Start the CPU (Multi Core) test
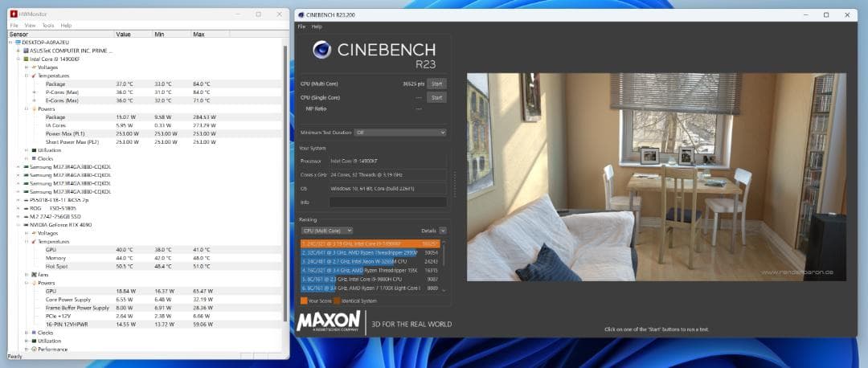 (436, 84)
